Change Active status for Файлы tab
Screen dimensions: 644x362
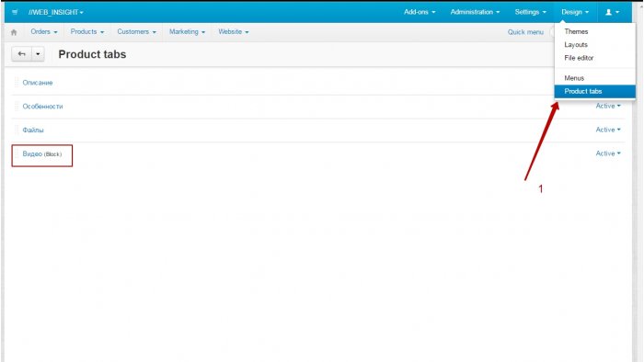coord(608,130)
